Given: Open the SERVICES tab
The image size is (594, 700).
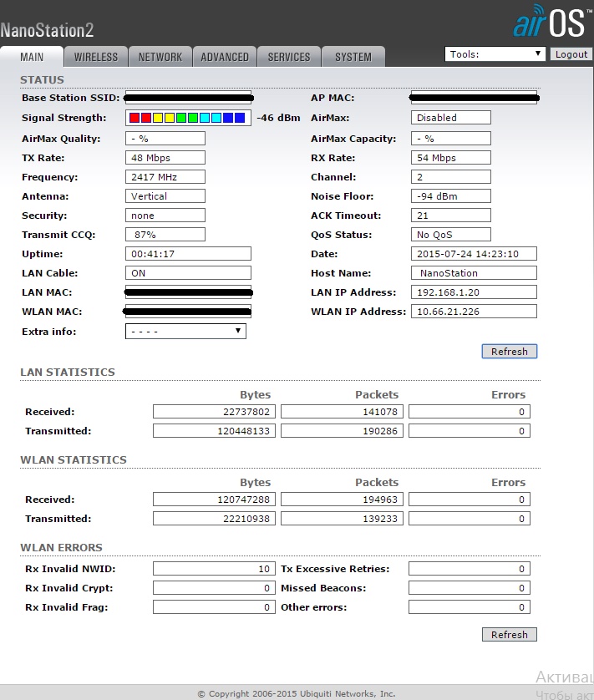Looking at the screenshot, I should coord(289,57).
